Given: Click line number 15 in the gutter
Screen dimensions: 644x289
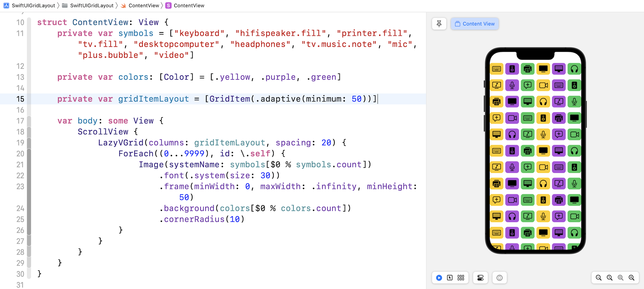Looking at the screenshot, I should click(x=20, y=99).
